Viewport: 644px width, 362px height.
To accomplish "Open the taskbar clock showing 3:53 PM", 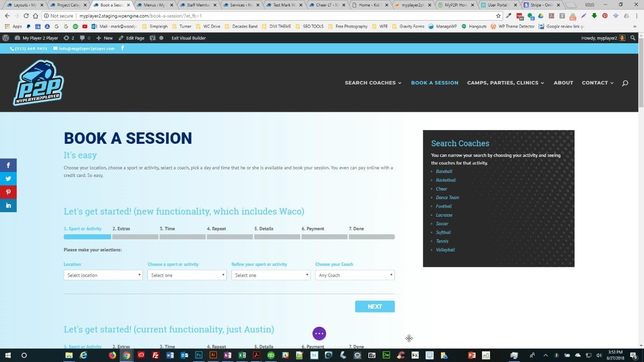I will (616, 355).
